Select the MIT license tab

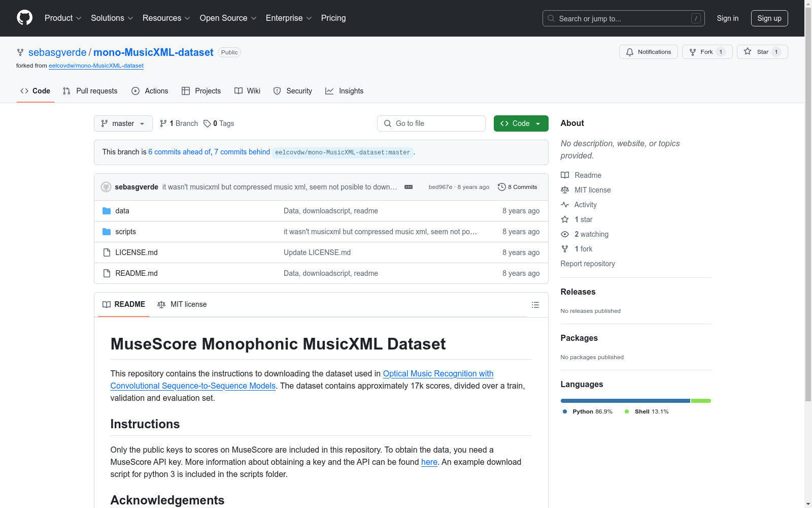pyautogui.click(x=182, y=304)
